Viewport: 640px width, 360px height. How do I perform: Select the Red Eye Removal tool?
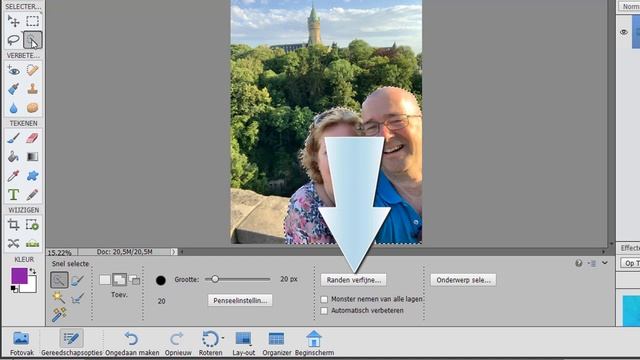(x=13, y=71)
